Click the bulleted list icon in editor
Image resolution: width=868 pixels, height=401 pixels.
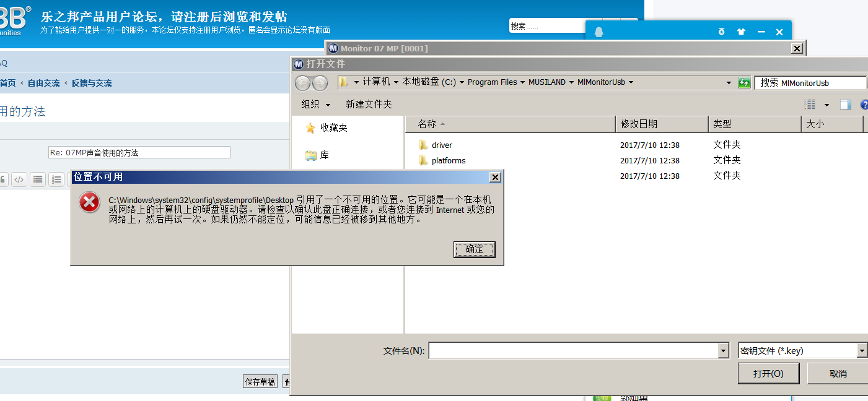38,179
